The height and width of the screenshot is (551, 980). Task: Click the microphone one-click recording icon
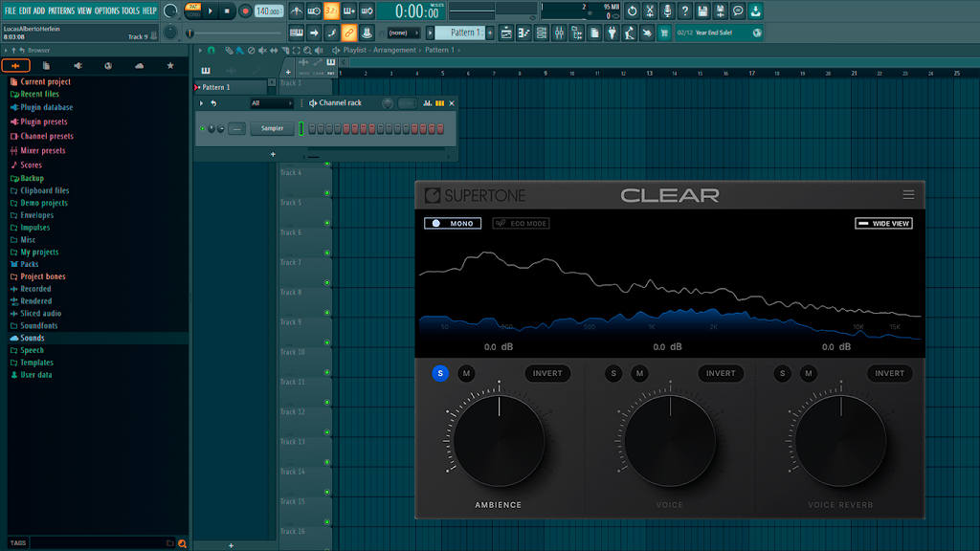click(x=667, y=11)
